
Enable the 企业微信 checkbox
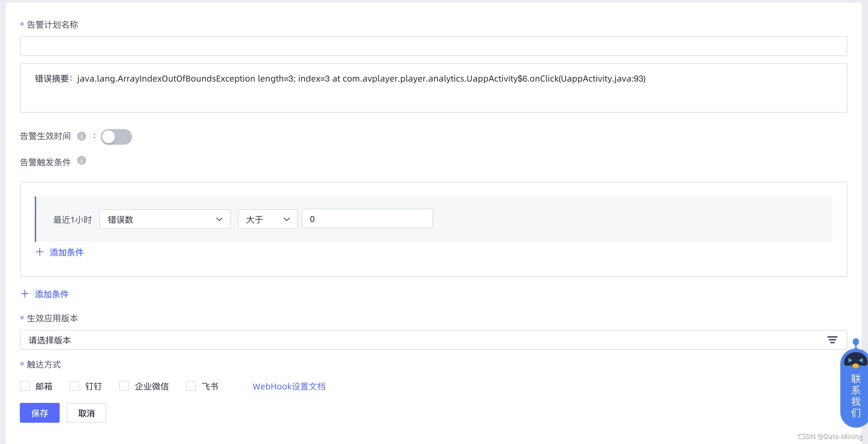click(x=124, y=386)
